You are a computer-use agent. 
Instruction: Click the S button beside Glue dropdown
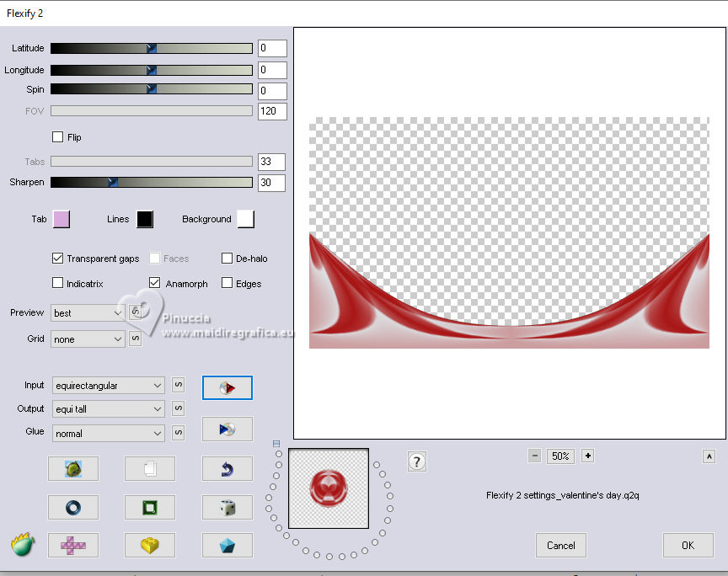(x=179, y=433)
